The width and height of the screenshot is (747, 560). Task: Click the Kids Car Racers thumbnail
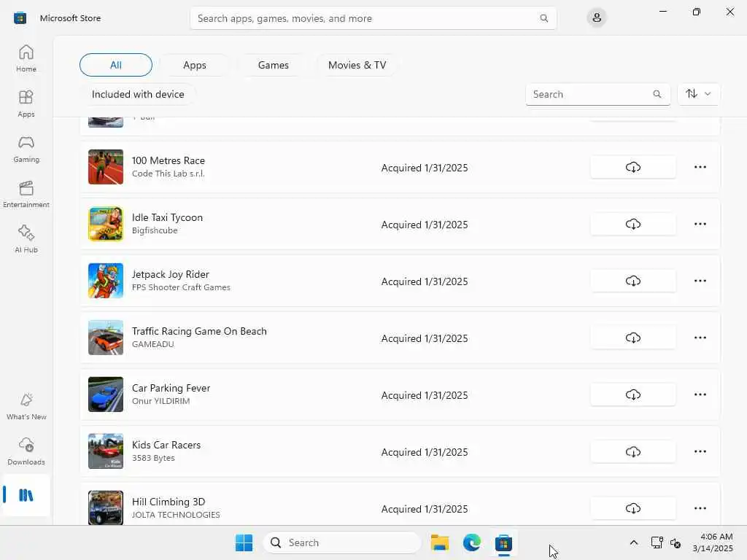(x=106, y=451)
